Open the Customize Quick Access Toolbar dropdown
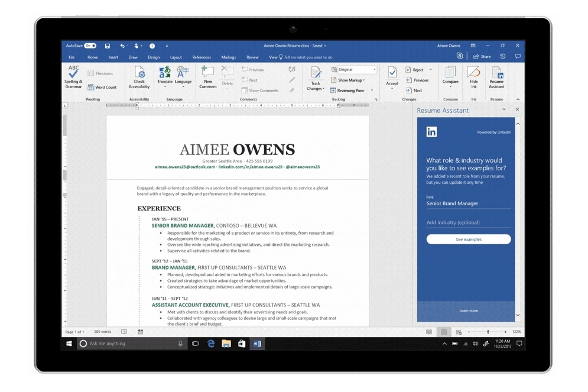Screen dimensions: 588x392 [167, 46]
